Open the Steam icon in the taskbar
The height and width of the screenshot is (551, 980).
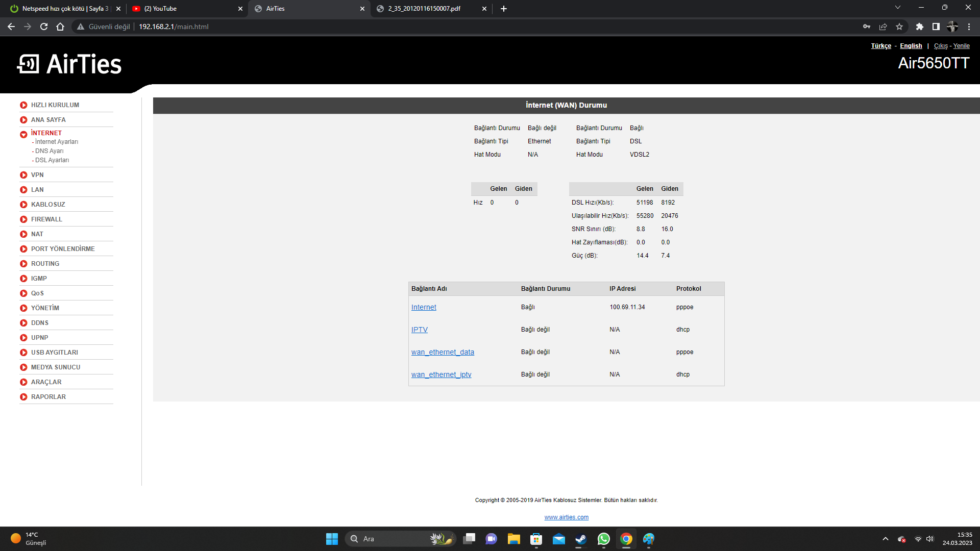tap(581, 539)
